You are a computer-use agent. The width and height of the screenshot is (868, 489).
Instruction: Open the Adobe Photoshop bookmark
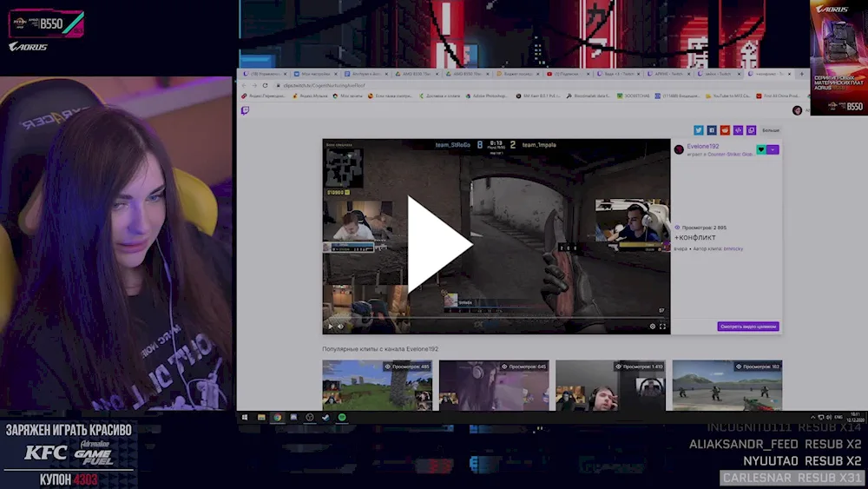click(x=487, y=96)
